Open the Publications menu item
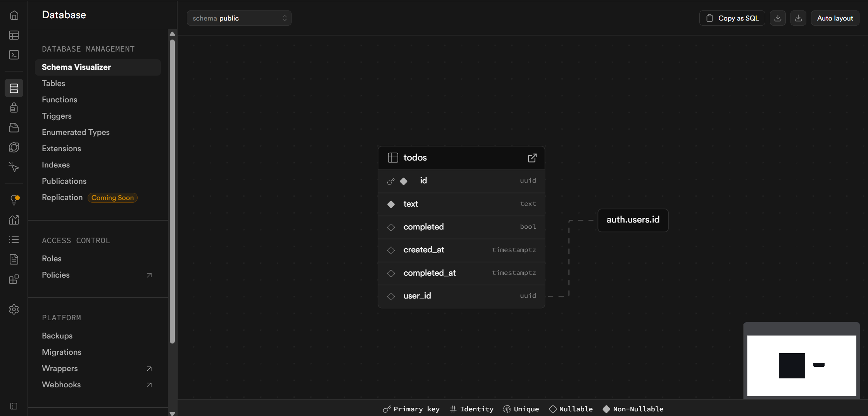The height and width of the screenshot is (416, 868). point(64,181)
